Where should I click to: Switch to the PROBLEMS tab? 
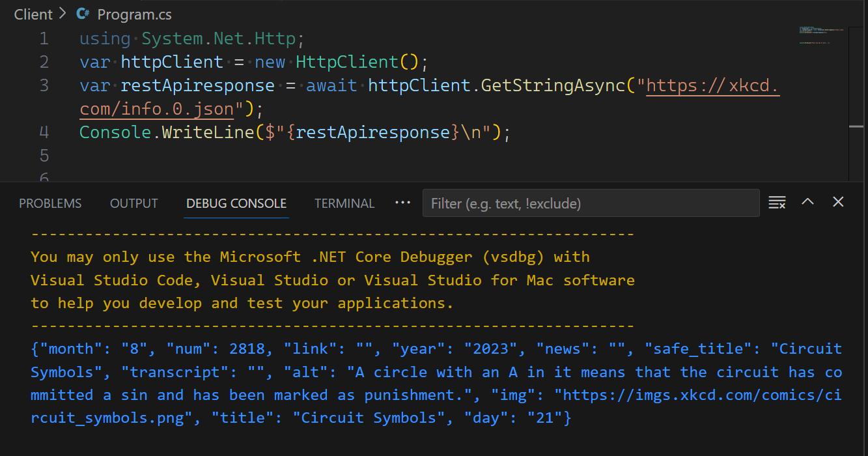pyautogui.click(x=50, y=203)
